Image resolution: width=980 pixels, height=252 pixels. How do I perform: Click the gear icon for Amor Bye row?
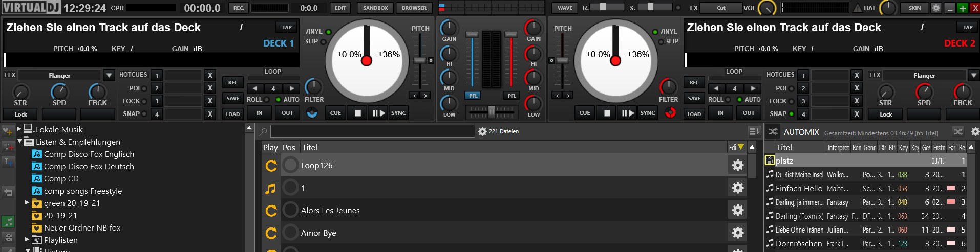point(737,233)
